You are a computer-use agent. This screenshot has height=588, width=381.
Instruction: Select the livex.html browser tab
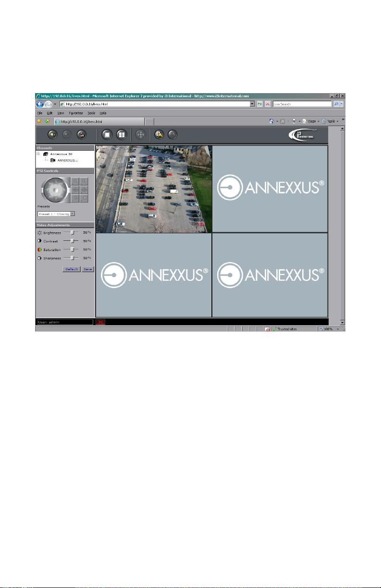pos(98,121)
